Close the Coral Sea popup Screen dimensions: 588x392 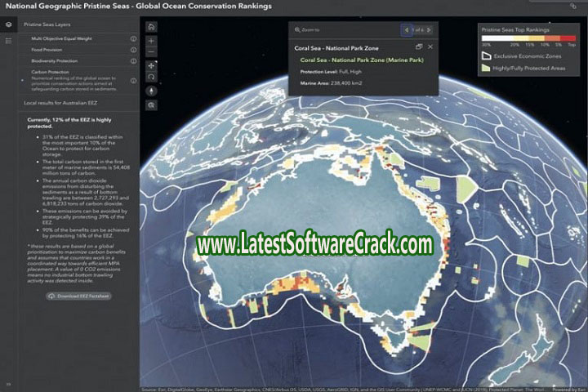click(x=430, y=47)
